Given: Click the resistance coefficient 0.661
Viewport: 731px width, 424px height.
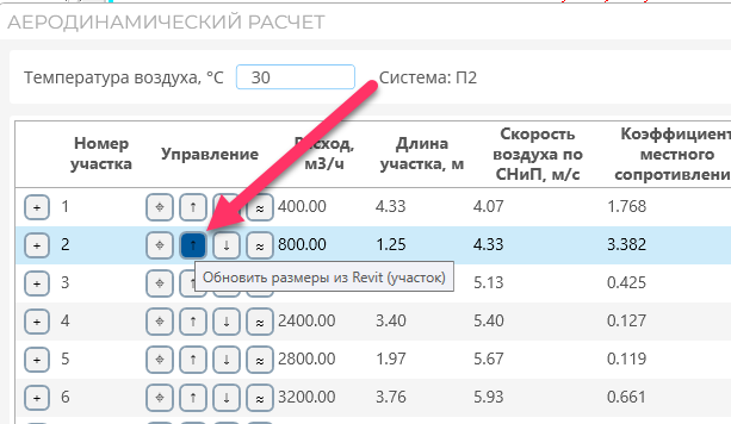Looking at the screenshot, I should click(627, 397).
